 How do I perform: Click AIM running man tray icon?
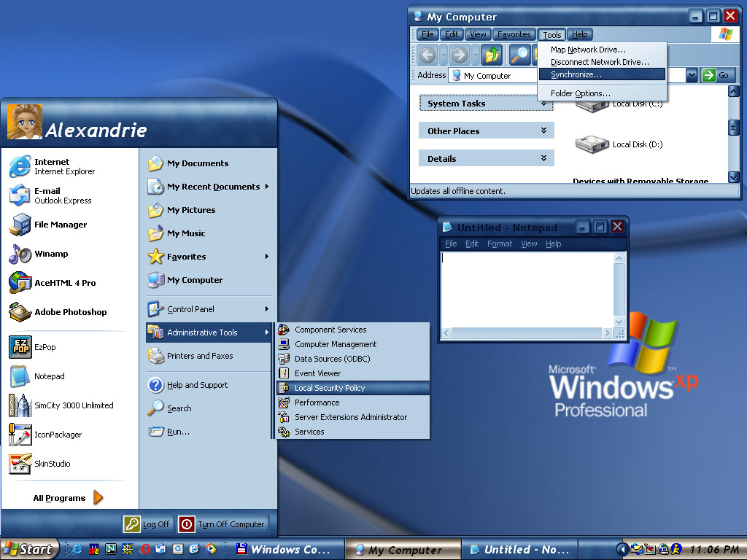[676, 549]
